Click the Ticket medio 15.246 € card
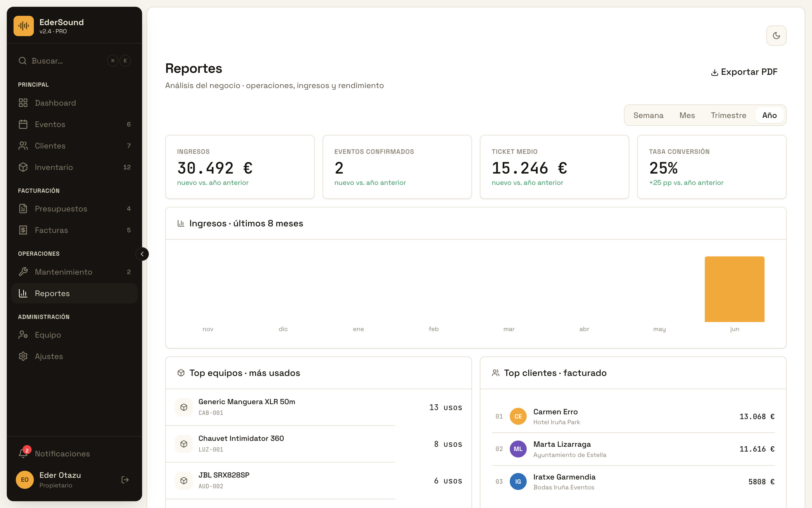Screen dimensions: 812x508 [x=554, y=167]
